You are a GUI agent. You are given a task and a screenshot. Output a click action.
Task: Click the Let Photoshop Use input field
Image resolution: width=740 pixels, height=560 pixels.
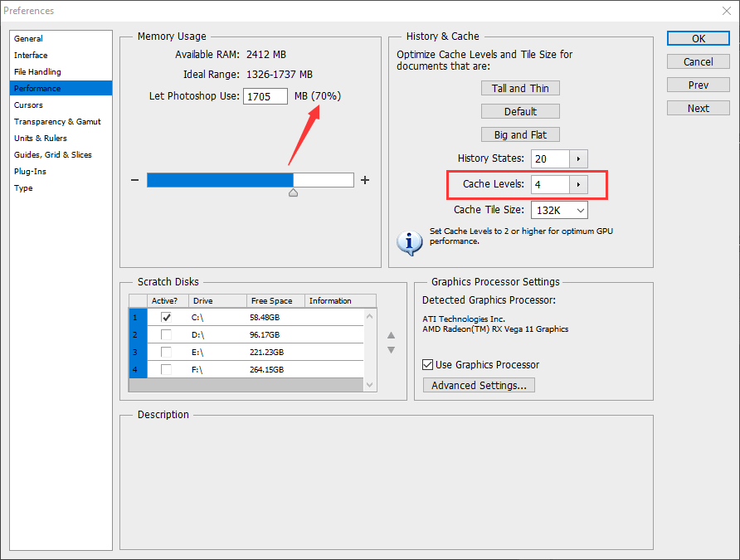[x=265, y=96]
